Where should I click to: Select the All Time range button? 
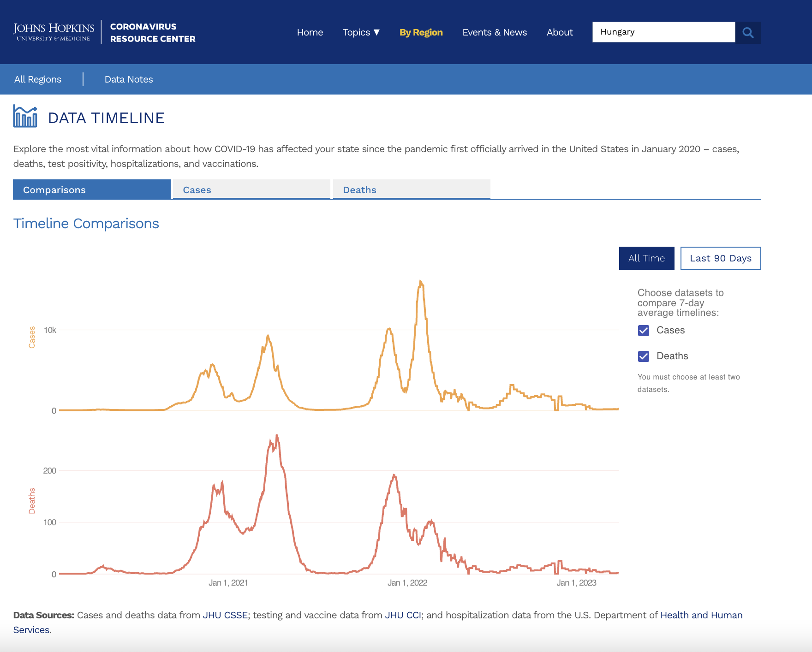pos(646,258)
